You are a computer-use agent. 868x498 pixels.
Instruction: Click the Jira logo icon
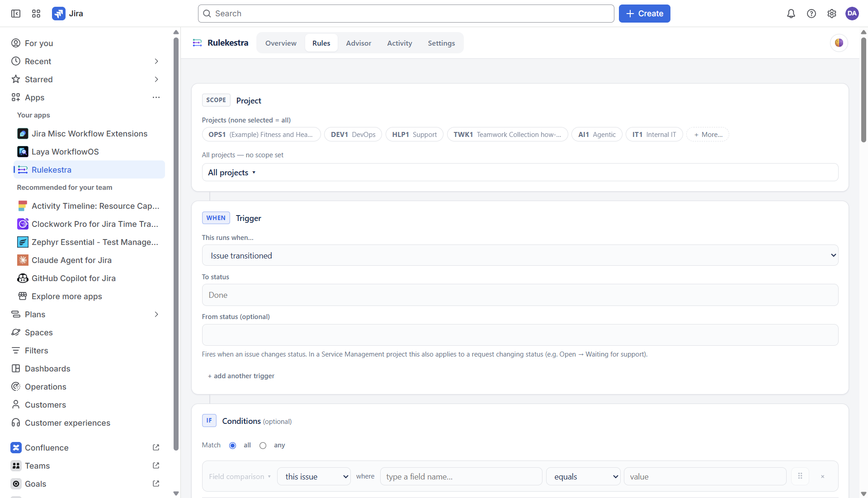[x=59, y=14]
